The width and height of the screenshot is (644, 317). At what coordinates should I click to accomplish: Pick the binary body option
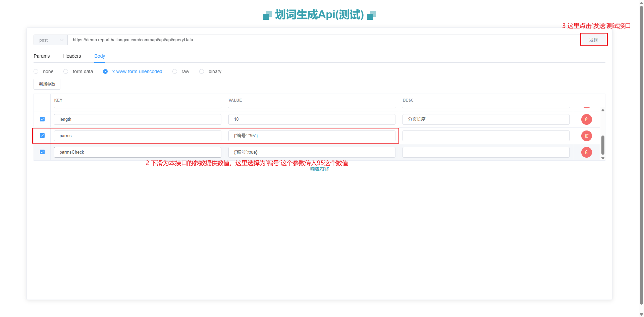[202, 71]
